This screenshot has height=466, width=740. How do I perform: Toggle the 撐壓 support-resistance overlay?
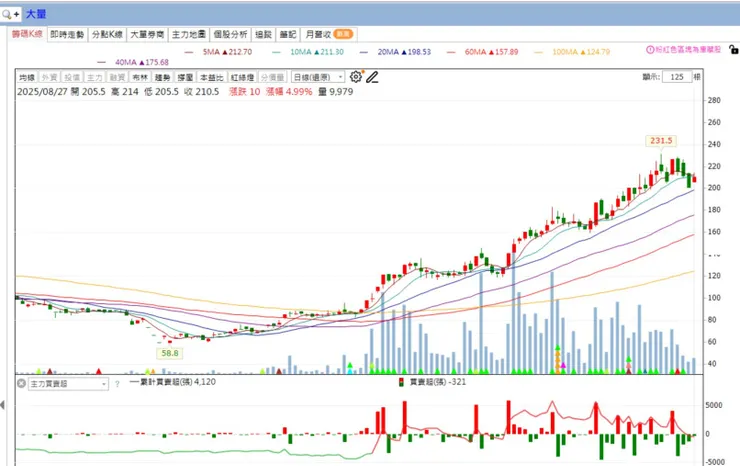coord(185,77)
